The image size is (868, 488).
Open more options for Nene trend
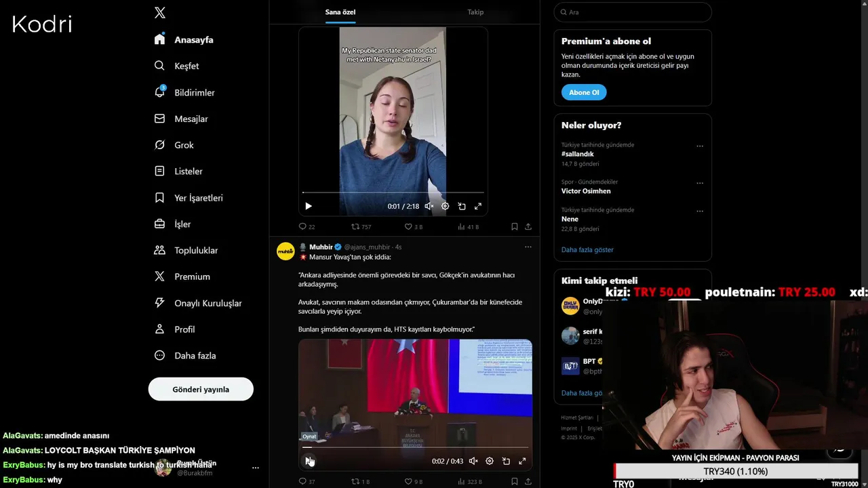point(700,211)
